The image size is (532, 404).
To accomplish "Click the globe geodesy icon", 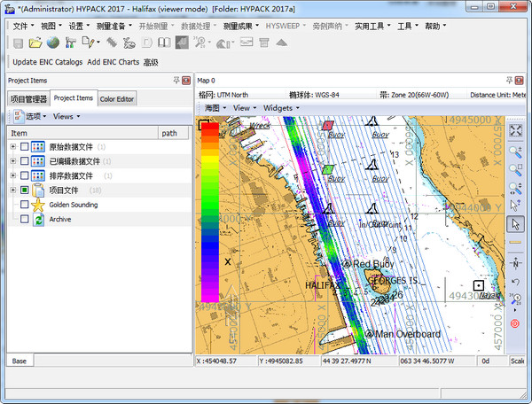I will (x=52, y=43).
